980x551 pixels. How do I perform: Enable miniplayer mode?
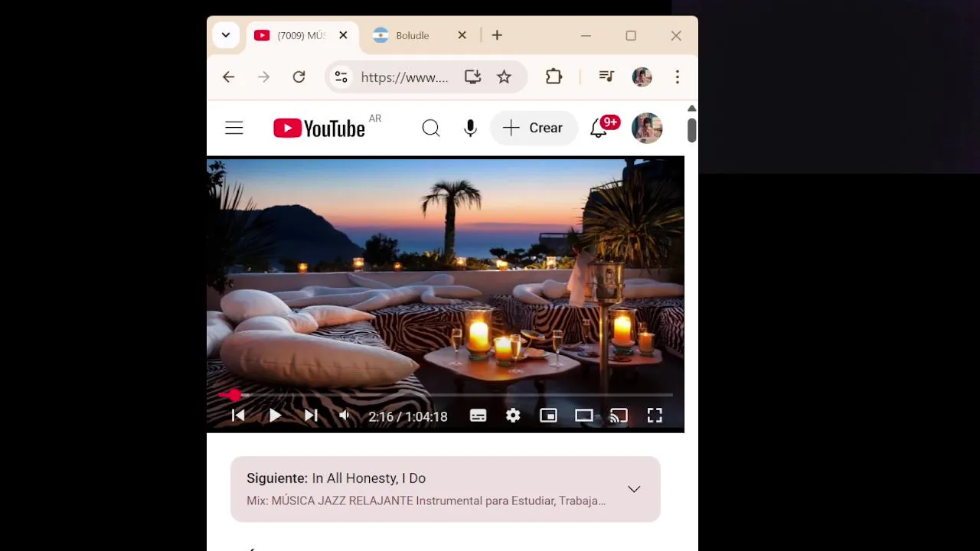[x=548, y=416]
